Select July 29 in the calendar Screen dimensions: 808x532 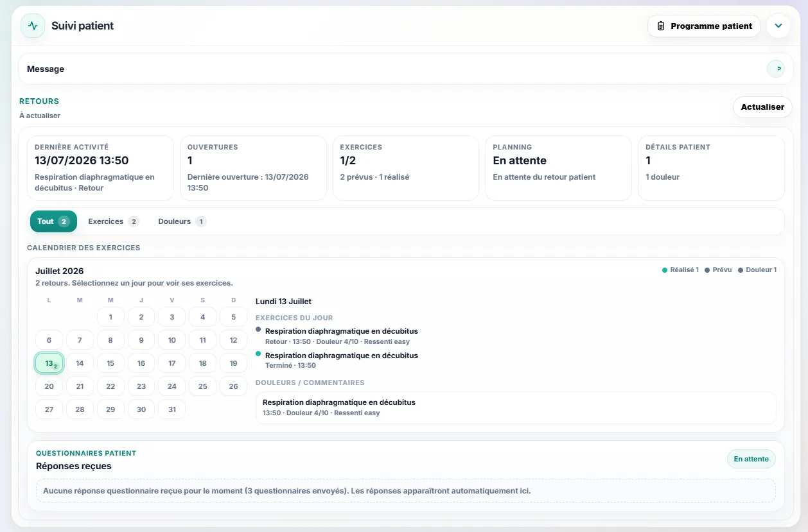click(x=110, y=409)
